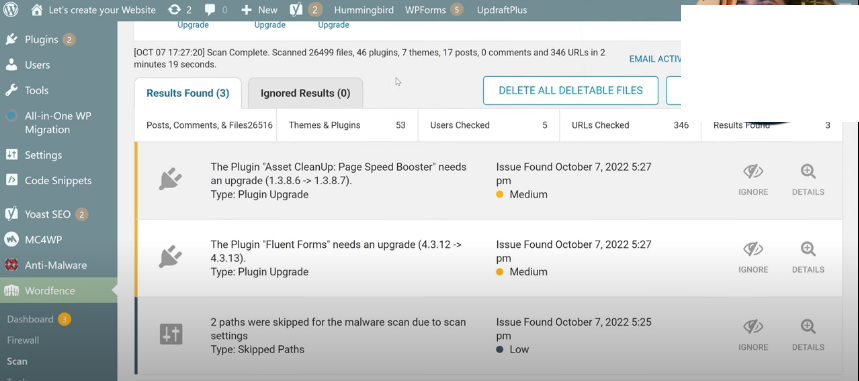
Task: Click the Tools wrench icon in sidebar
Action: click(11, 90)
